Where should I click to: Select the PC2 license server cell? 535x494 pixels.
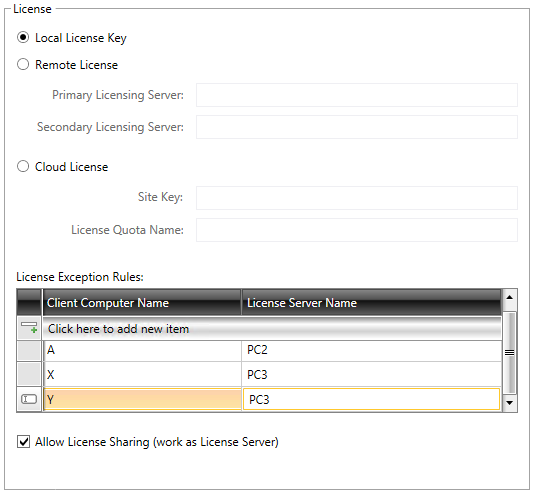(x=372, y=350)
